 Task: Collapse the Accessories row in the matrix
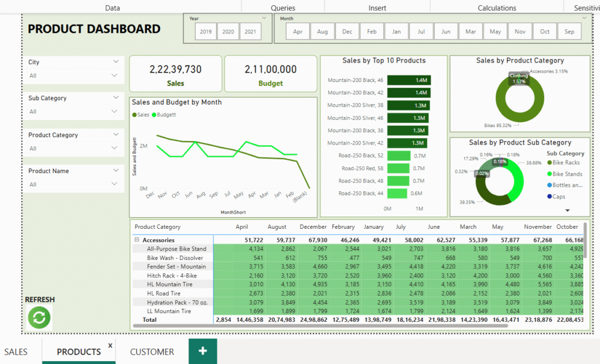[x=136, y=240]
